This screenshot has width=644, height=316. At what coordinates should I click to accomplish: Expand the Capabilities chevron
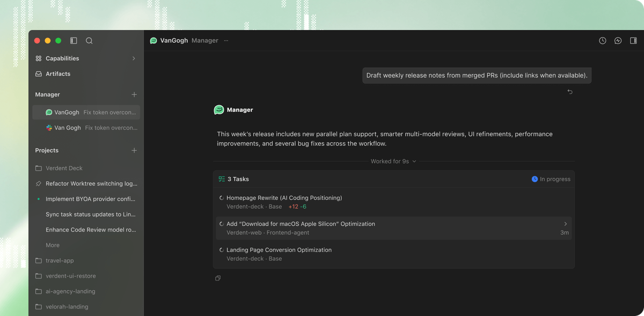click(x=134, y=58)
